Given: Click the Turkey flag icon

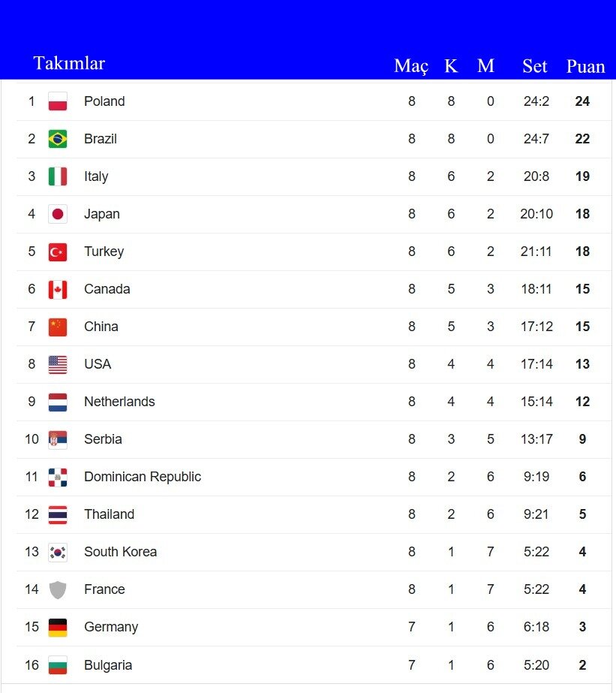Looking at the screenshot, I should click(58, 252).
